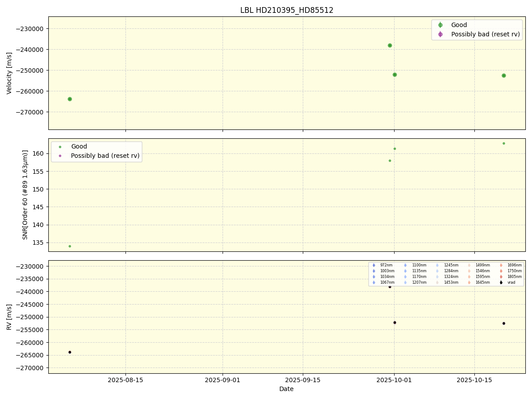Click the -230000 tick on the Velocity axis
The height and width of the screenshot is (399, 532).
31,29
